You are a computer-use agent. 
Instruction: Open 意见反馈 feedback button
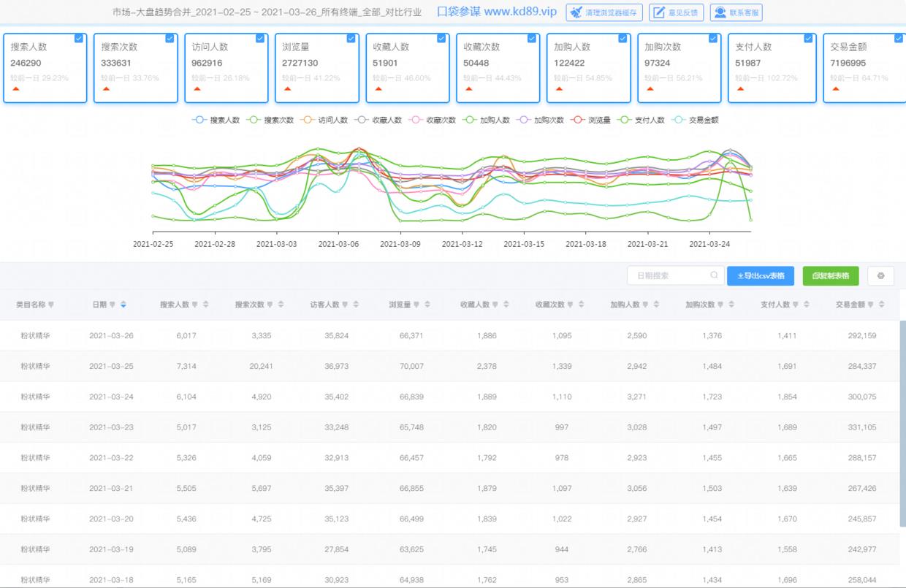coord(677,12)
